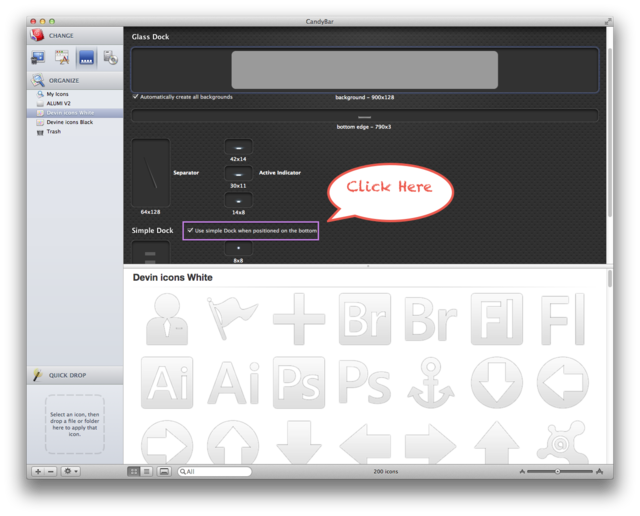
Task: Select the plain Ai Illustrator icon
Action: 233,383
